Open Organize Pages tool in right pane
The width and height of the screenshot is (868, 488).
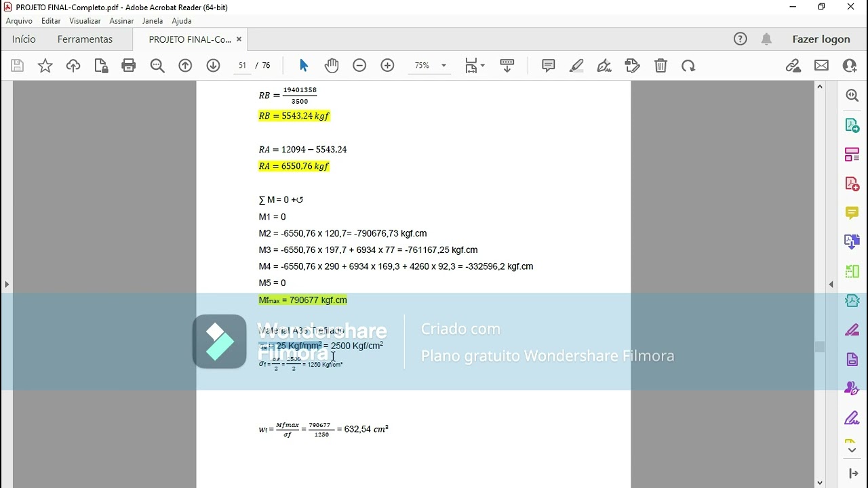click(x=852, y=155)
